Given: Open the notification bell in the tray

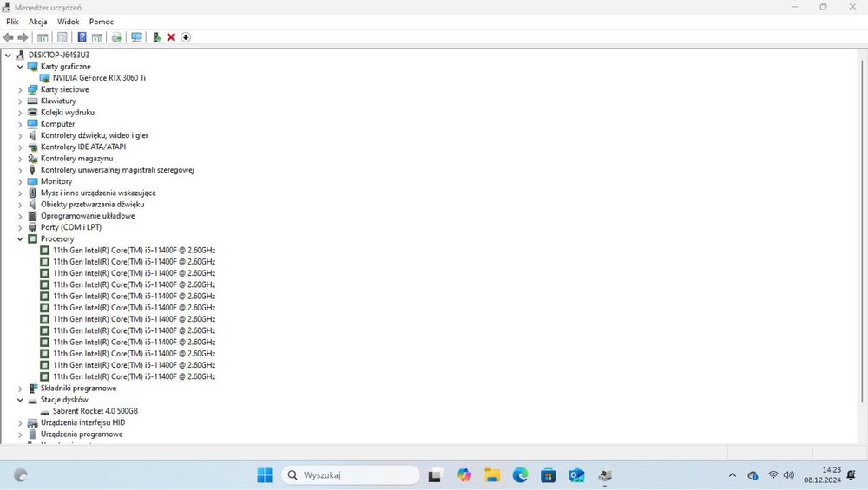Looking at the screenshot, I should [852, 475].
